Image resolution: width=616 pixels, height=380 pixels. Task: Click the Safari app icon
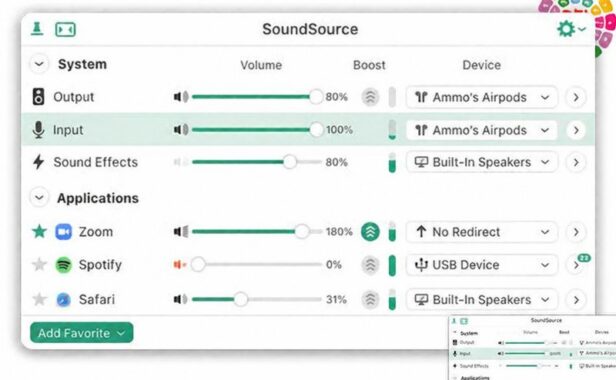pos(63,299)
